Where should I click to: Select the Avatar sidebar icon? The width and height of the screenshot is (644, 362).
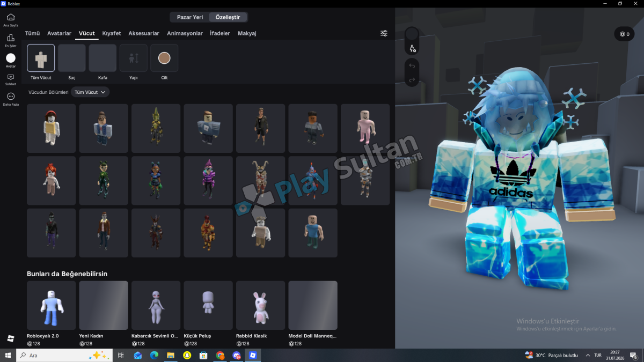(x=10, y=60)
